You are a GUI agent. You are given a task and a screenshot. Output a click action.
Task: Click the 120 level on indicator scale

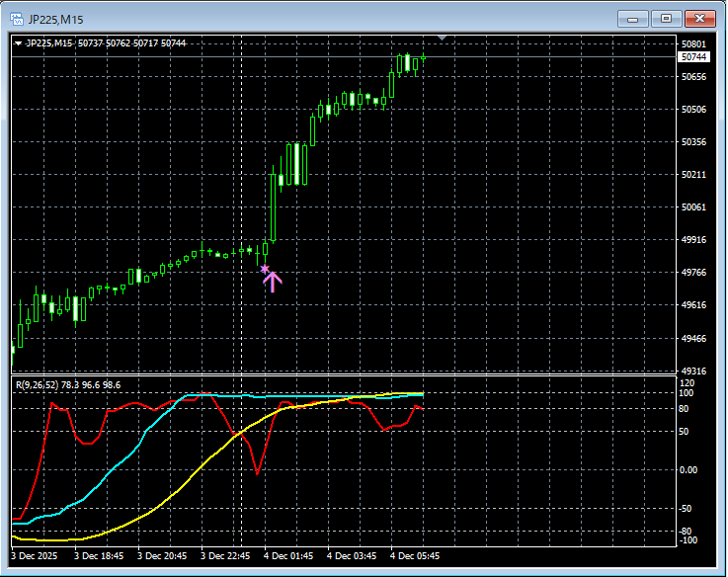click(687, 382)
